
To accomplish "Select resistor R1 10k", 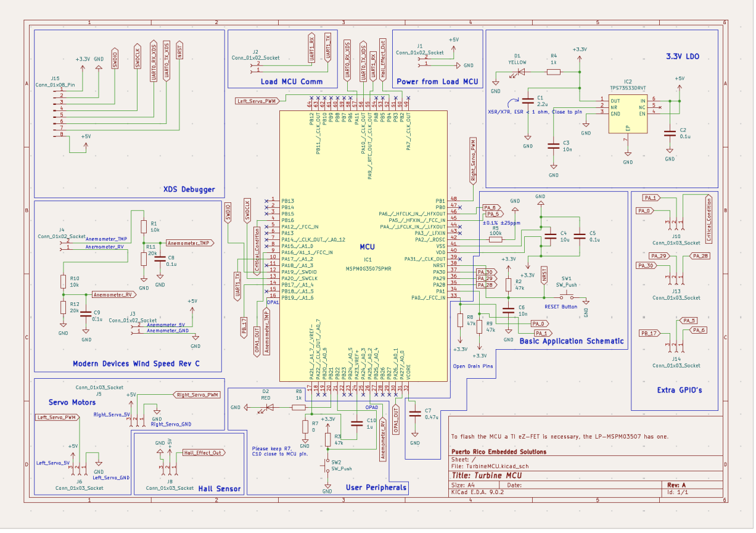I will pos(144,227).
